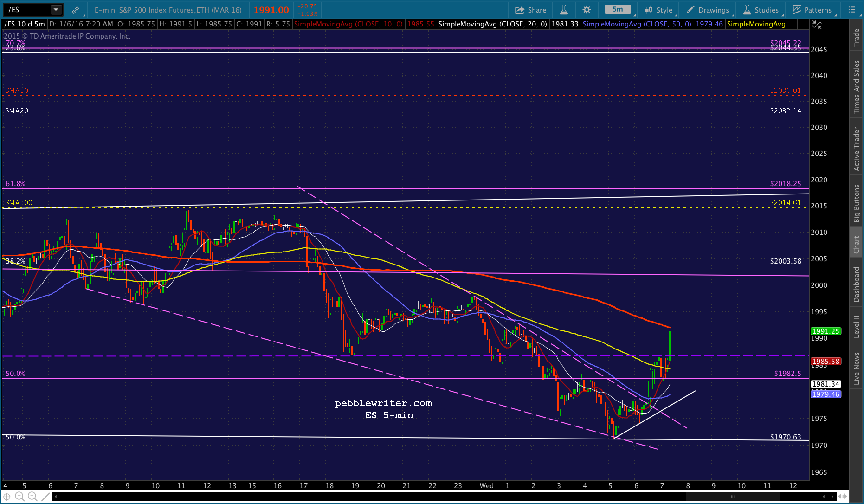Click the zoom in magnifier icon

[19, 497]
